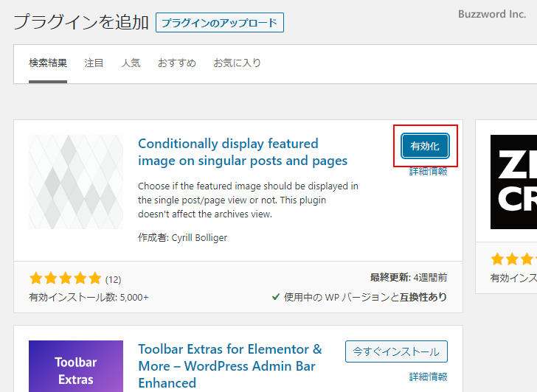Click the diamond-pattern plugin thumbnail
This screenshot has height=392, width=537.
[x=76, y=182]
